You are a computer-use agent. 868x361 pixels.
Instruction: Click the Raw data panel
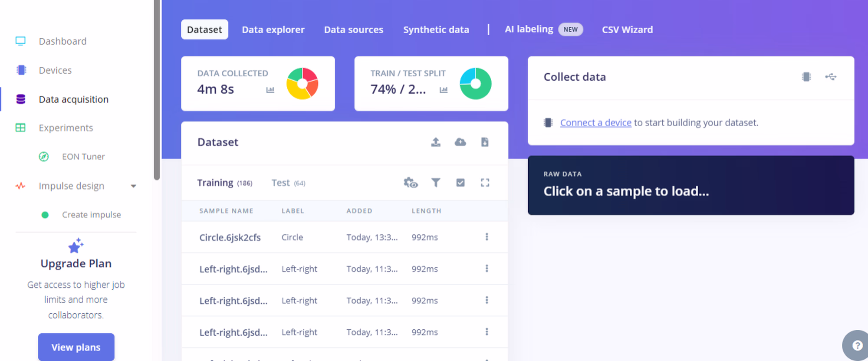(x=691, y=185)
